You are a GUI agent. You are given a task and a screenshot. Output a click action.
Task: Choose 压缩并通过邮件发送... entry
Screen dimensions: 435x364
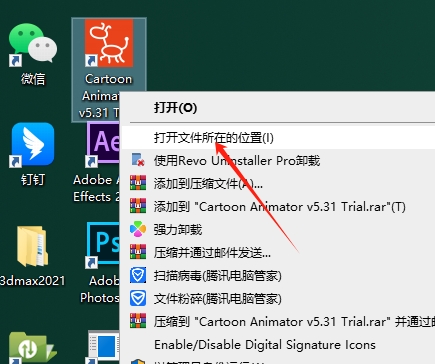(x=277, y=253)
